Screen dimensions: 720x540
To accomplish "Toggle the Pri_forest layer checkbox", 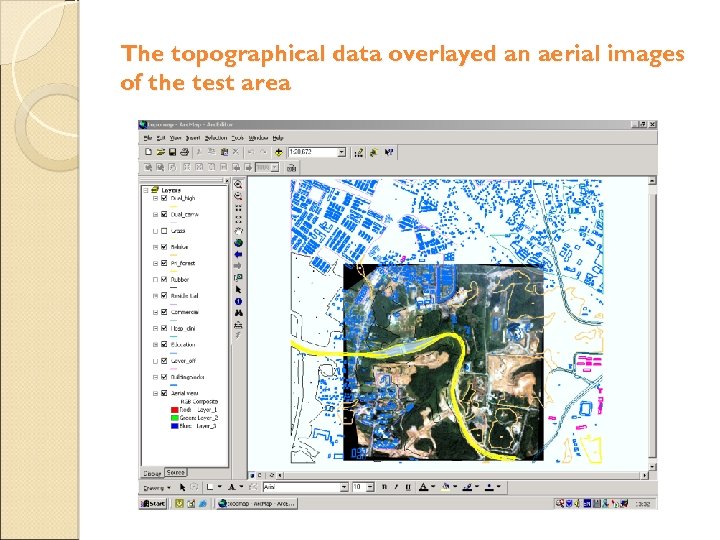I will click(164, 263).
